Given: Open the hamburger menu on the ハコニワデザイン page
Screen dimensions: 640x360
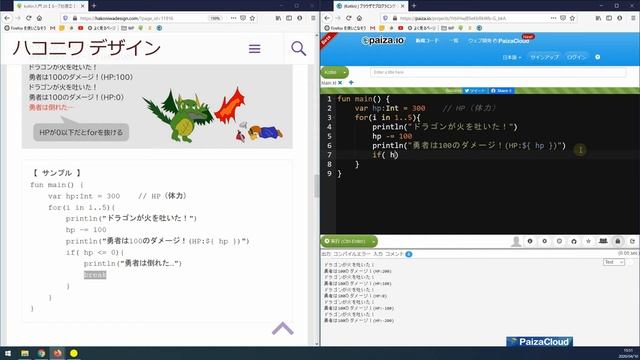Looking at the screenshot, I should click(x=254, y=49).
